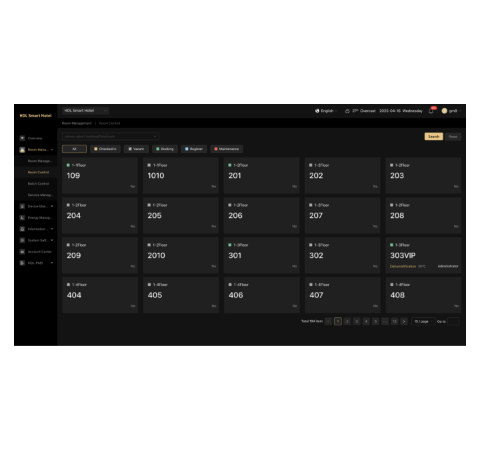The image size is (480, 450).
Task: Open room 204 card
Action: [x=100, y=216]
